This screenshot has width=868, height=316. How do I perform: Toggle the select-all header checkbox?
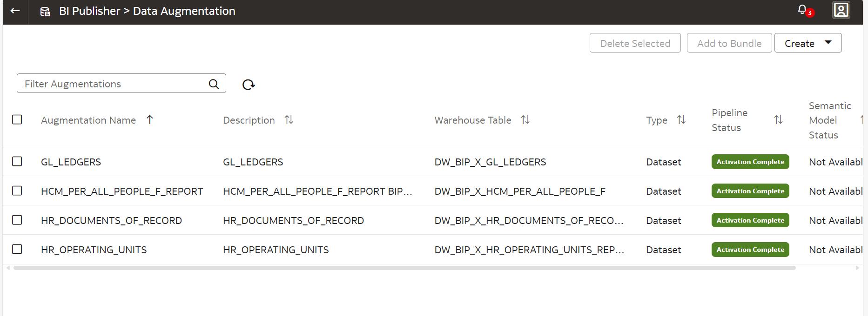(x=17, y=119)
